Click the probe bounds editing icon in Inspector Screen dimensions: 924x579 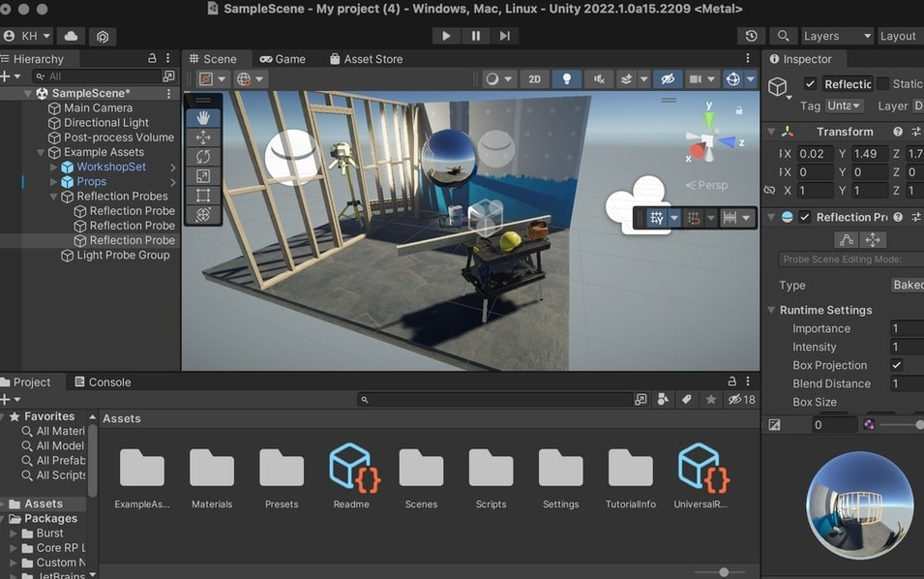(846, 239)
